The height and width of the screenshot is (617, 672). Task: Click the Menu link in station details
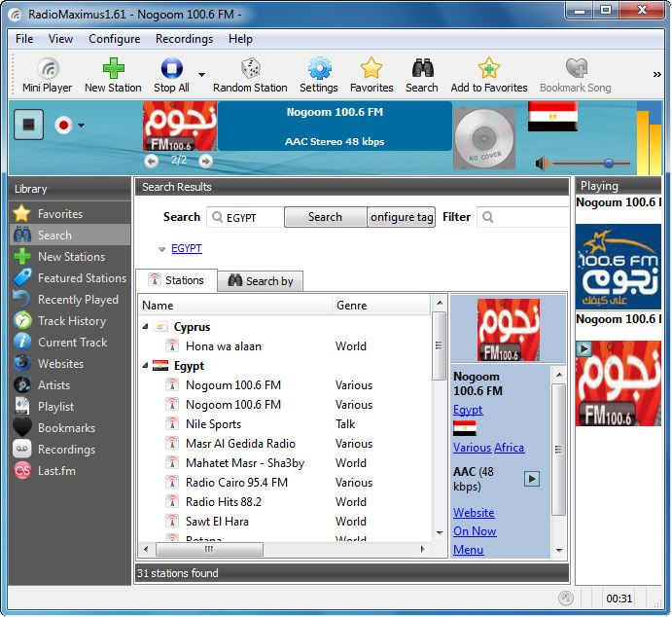pos(469,549)
